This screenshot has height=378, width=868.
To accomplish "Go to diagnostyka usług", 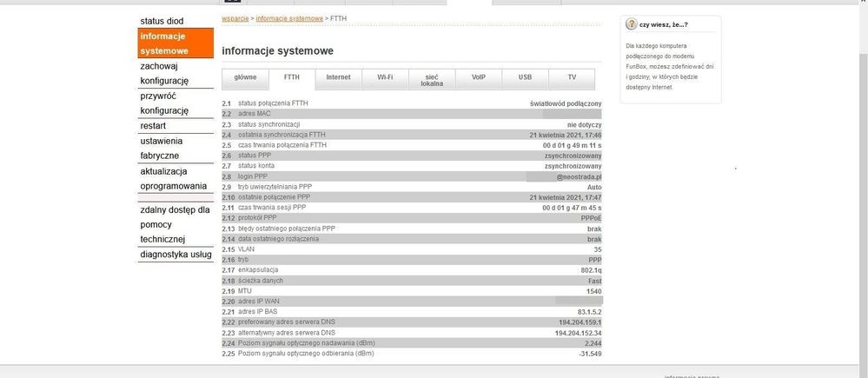I will coord(176,255).
